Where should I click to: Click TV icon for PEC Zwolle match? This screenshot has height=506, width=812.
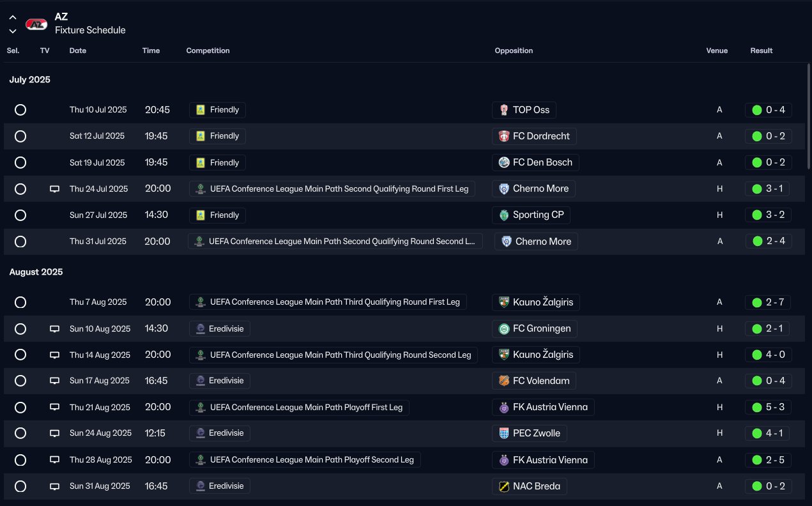click(55, 433)
